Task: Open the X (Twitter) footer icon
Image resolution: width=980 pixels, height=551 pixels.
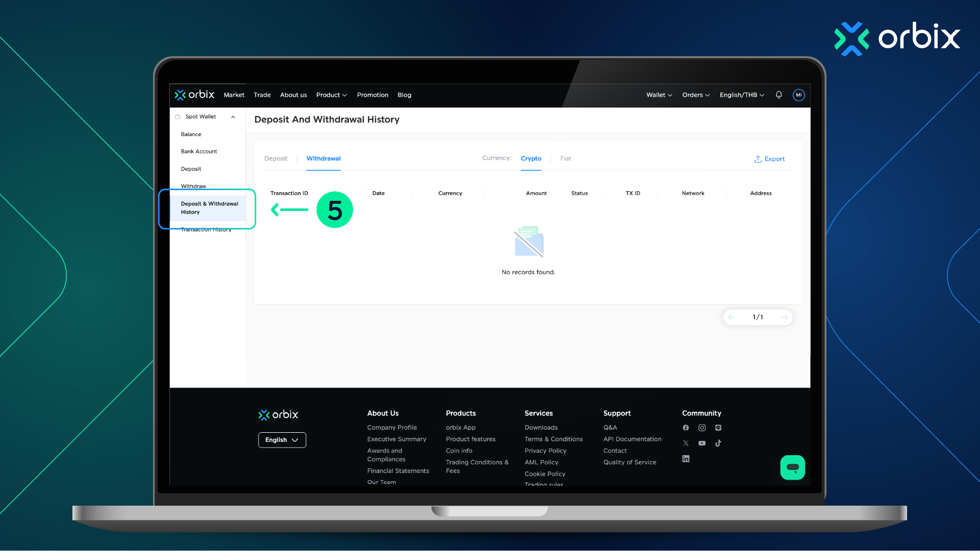Action: 686,443
